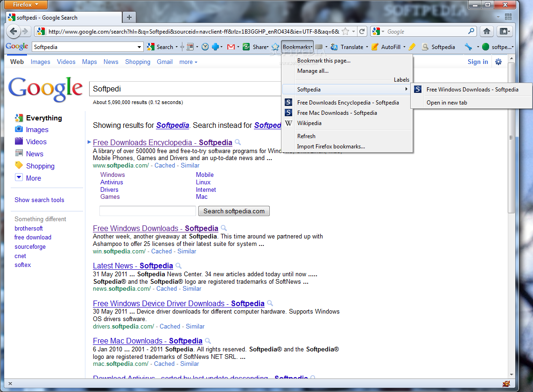Click the Google page search field
533x392 pixels.
click(x=185, y=89)
